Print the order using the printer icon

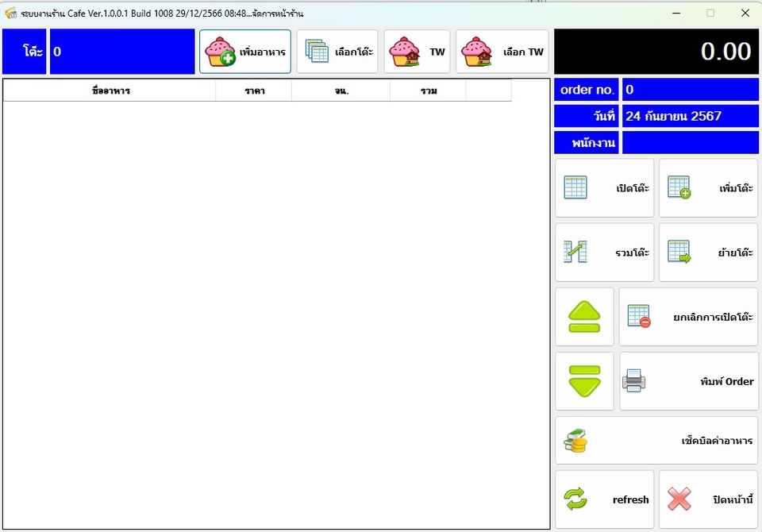(634, 380)
